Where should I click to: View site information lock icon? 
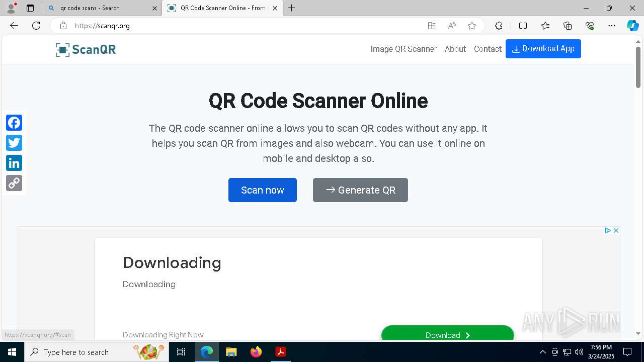(63, 26)
